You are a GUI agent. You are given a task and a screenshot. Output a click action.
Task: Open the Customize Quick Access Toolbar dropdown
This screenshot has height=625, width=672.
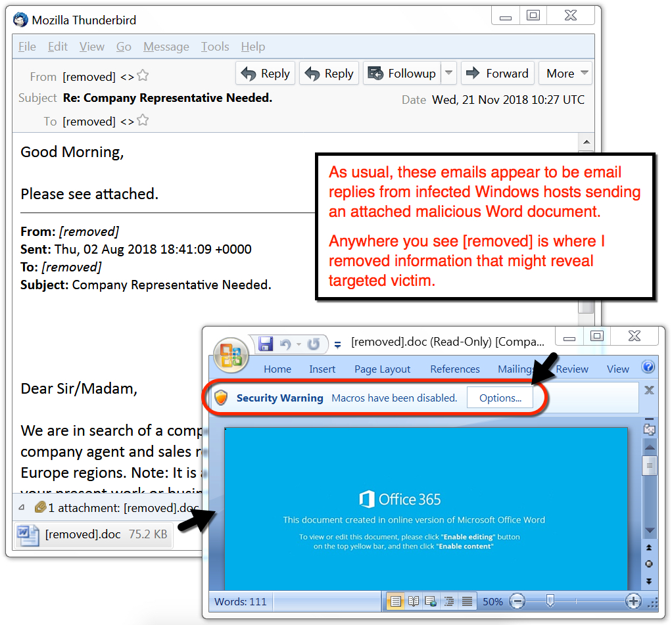pos(338,344)
